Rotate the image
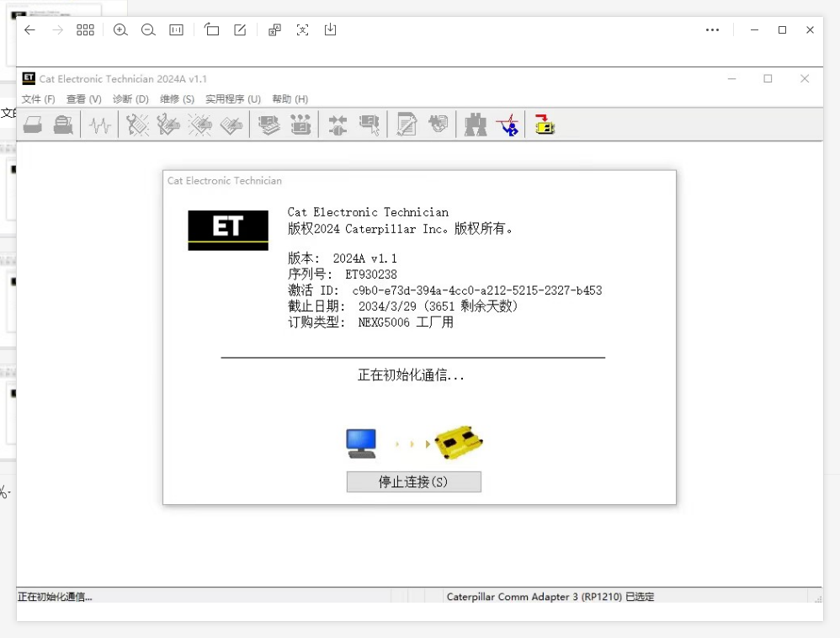Image resolution: width=840 pixels, height=638 pixels. point(211,29)
